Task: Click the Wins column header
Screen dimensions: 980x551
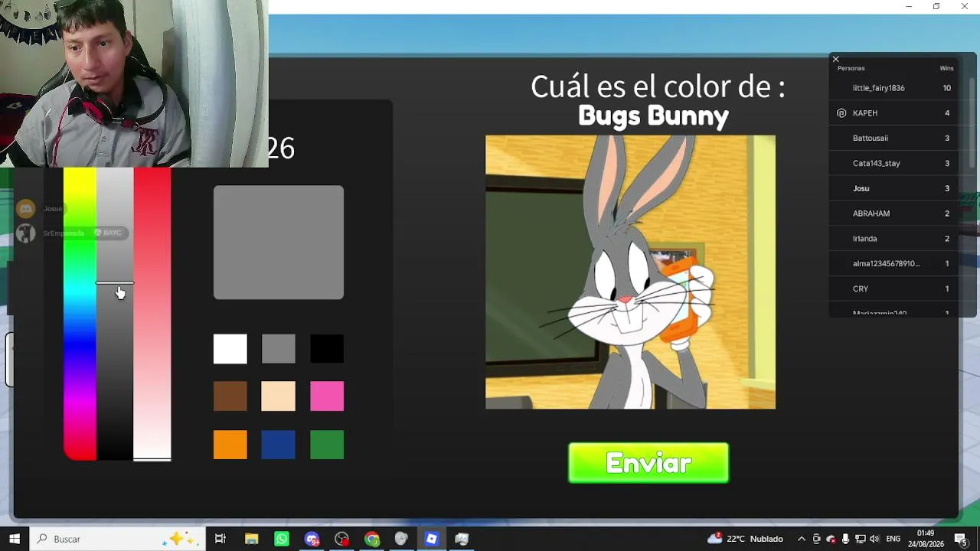Action: pyautogui.click(x=946, y=68)
